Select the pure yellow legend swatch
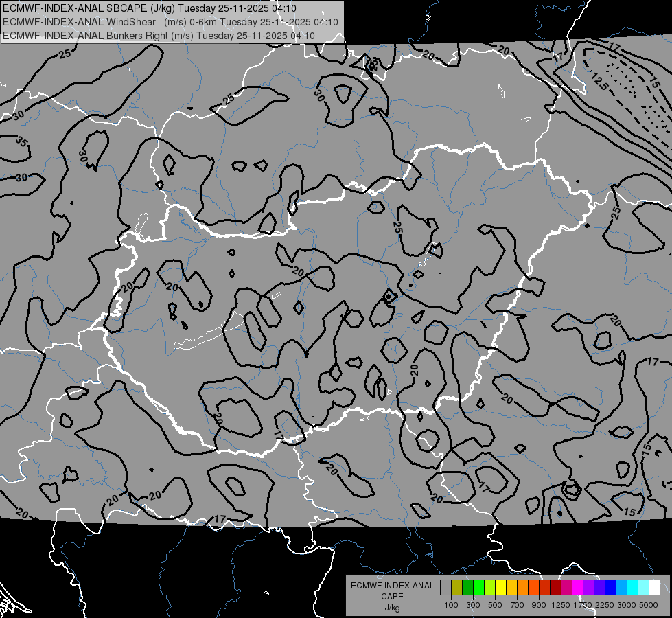 tap(500, 587)
